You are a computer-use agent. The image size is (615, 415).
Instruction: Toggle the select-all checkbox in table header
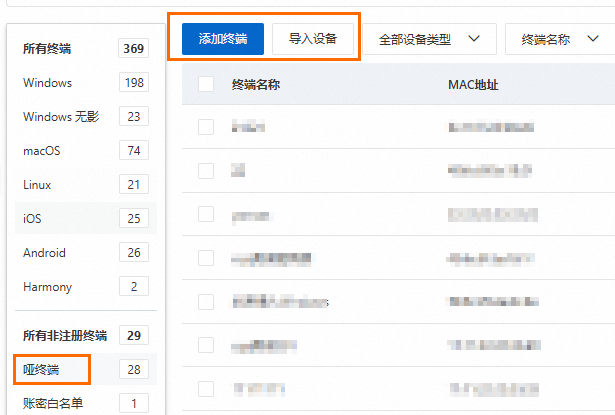206,85
